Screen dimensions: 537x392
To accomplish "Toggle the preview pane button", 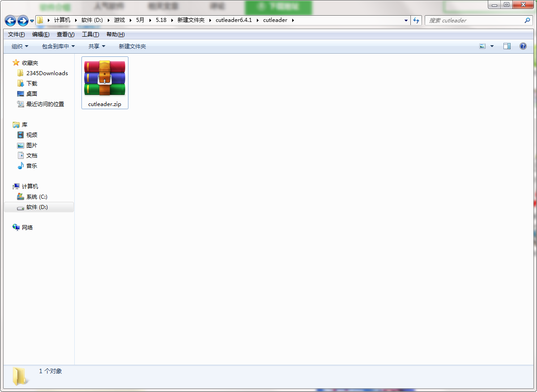I will (x=507, y=46).
